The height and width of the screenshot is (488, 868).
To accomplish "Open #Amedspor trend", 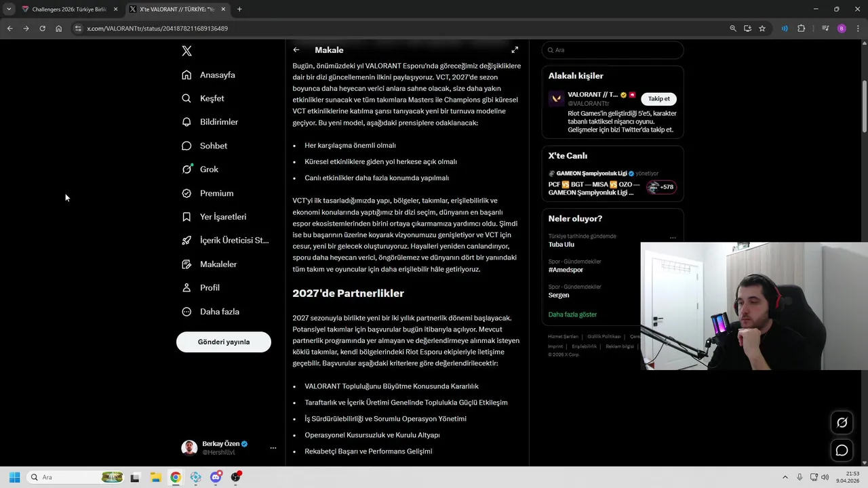I will point(566,270).
